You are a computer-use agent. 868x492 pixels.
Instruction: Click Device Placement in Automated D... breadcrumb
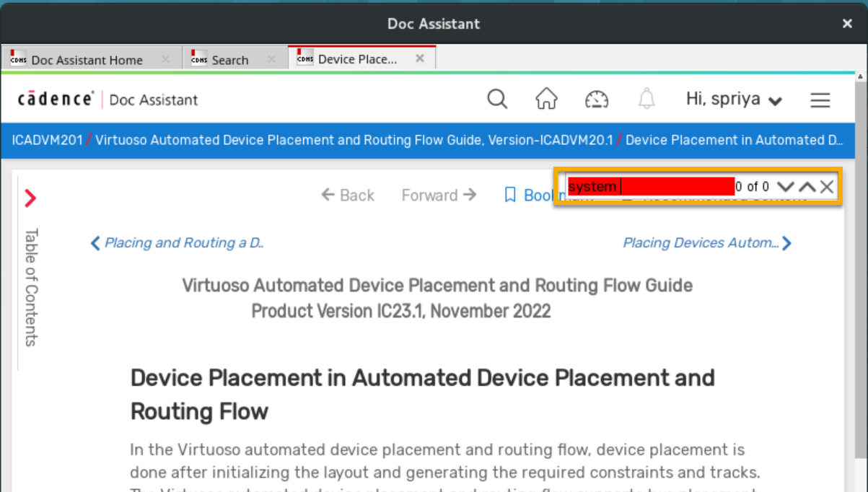click(x=734, y=140)
